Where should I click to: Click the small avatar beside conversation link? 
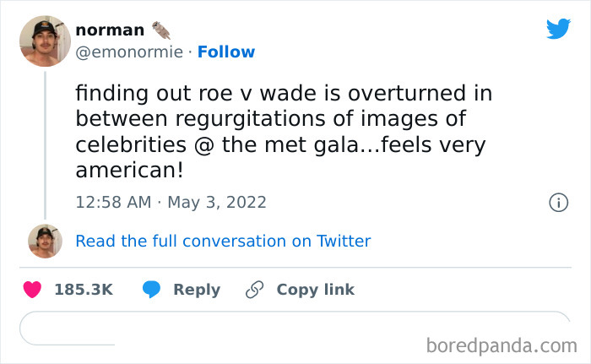pos(45,242)
